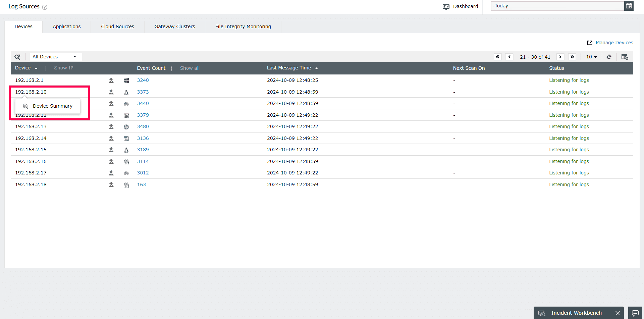Click the user icon for 192.168.2.16

pos(111,161)
